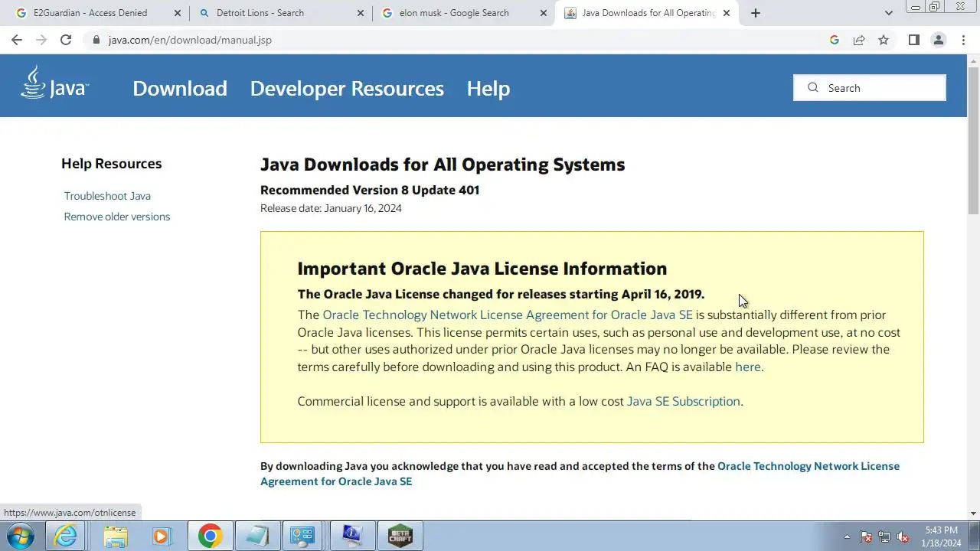Image resolution: width=980 pixels, height=551 pixels.
Task: Bookmark this page with star icon
Action: pos(884,40)
